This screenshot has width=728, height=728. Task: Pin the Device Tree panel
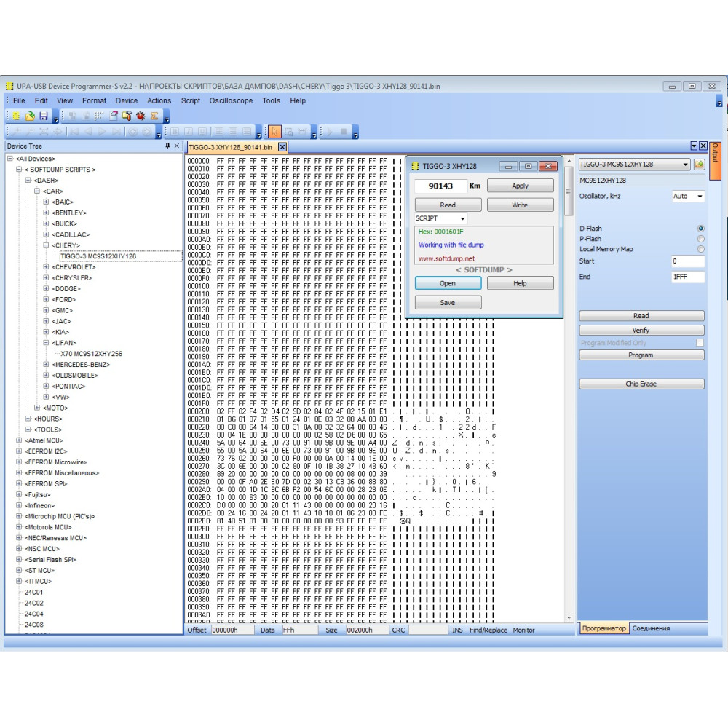pos(167,146)
